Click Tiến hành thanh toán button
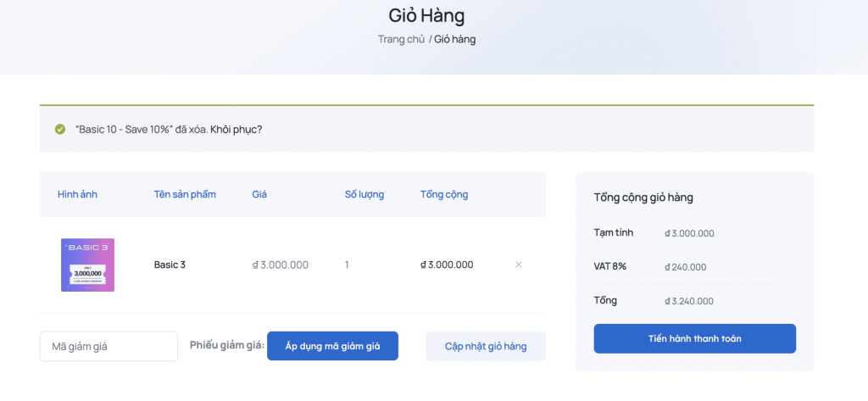The image size is (868, 401). (x=695, y=338)
